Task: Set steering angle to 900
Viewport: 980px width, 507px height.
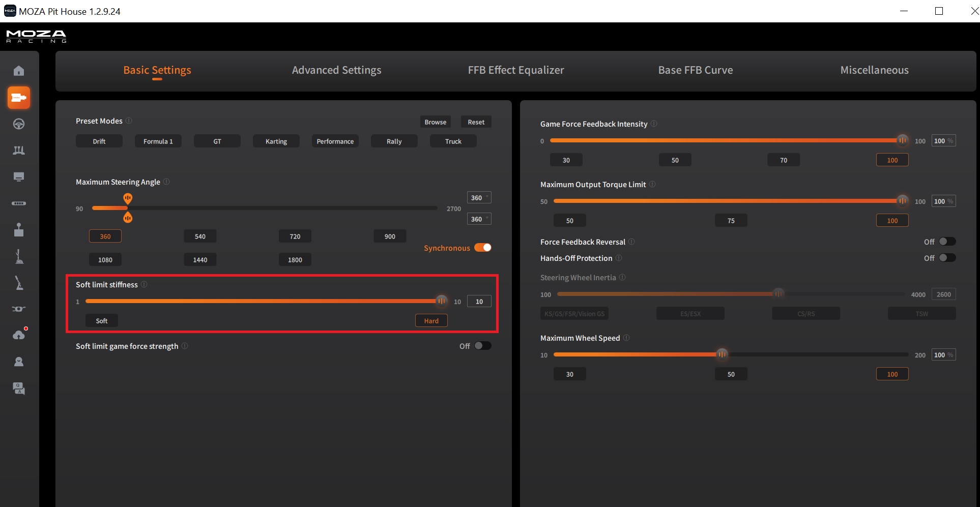Action: click(x=390, y=236)
